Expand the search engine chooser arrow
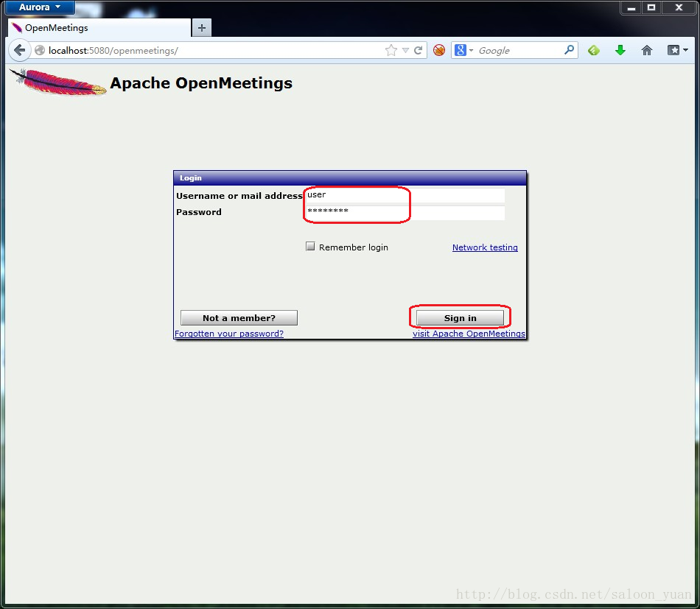Viewport: 700px width, 609px height. 471,50
